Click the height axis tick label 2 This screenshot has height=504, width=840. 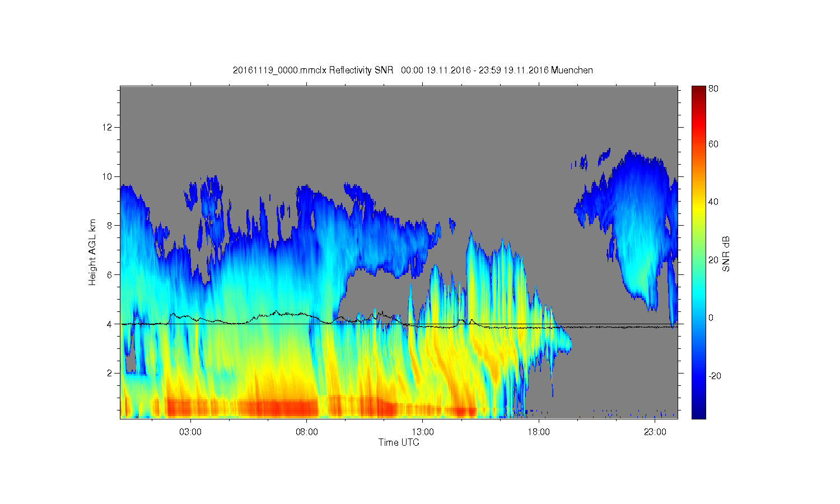click(110, 373)
